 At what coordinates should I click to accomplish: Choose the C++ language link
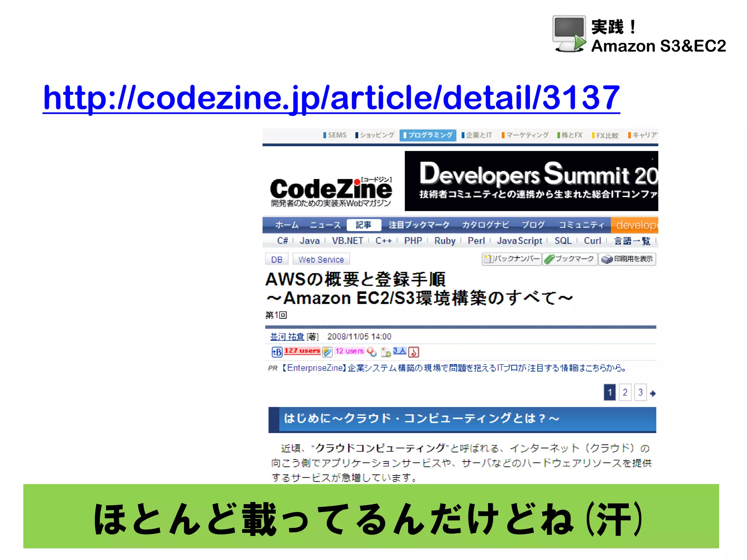point(384,241)
